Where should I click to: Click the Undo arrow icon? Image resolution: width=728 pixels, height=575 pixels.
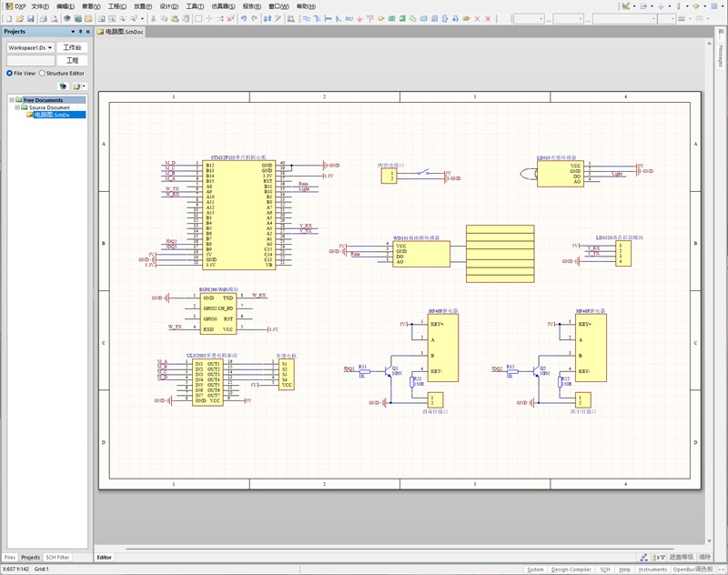(243, 18)
